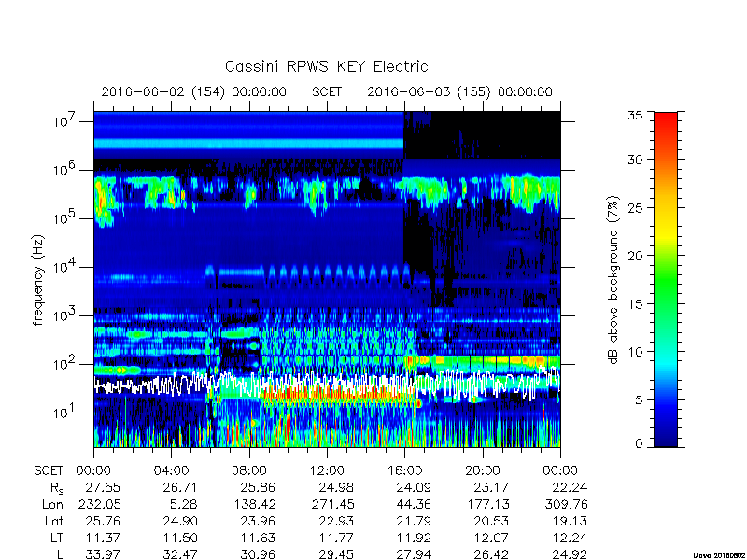
Task: Select the 10^7 frequency tick label
Action: click(x=63, y=121)
